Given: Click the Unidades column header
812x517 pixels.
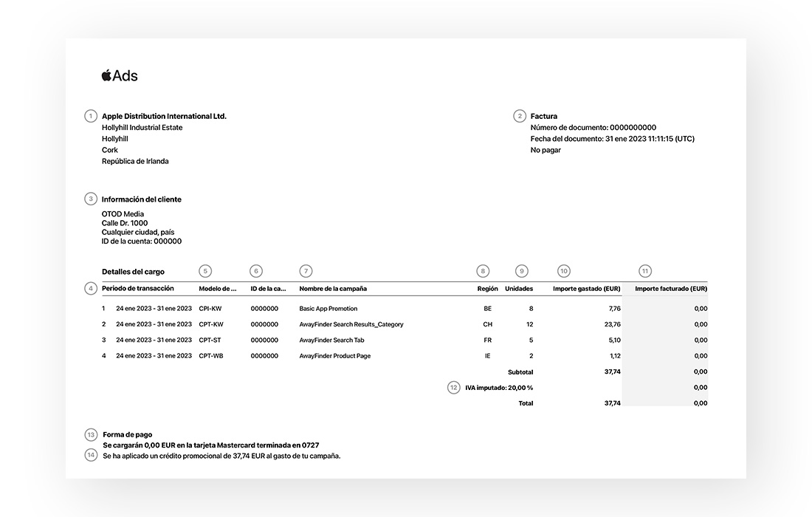Looking at the screenshot, I should coord(518,289).
